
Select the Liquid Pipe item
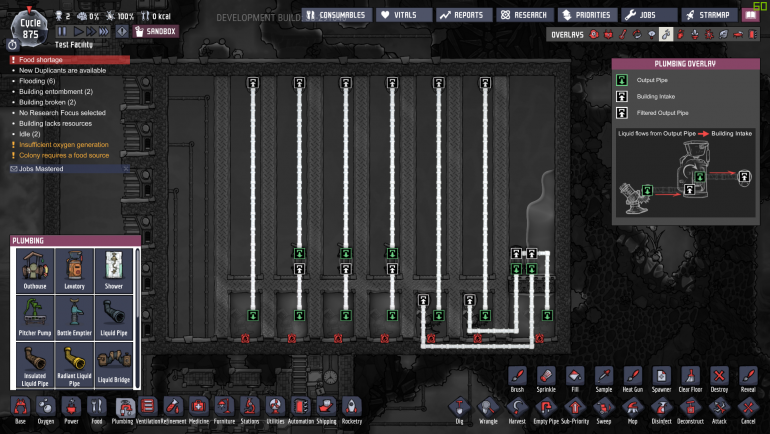pyautogui.click(x=113, y=317)
